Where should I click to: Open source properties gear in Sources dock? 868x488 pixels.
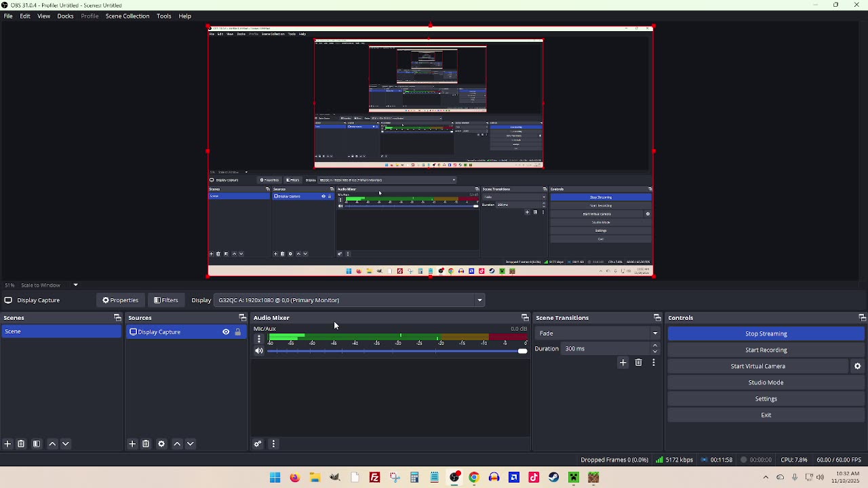161,444
